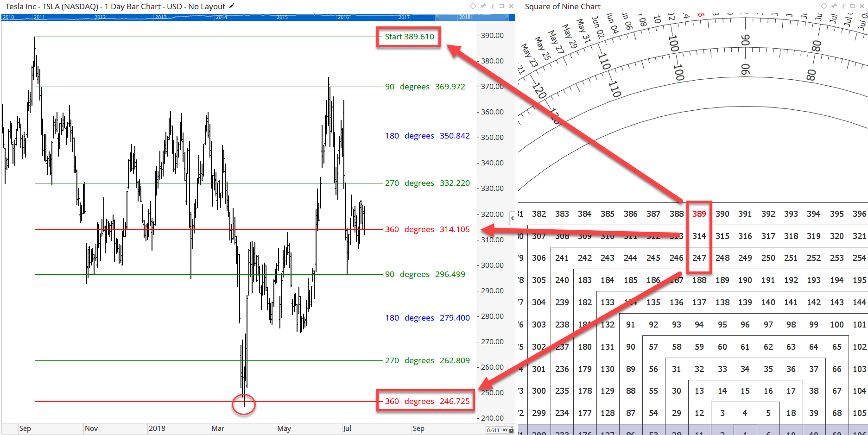The width and height of the screenshot is (868, 435).
Task: Click the Mar label on the date axis
Action: 218,429
